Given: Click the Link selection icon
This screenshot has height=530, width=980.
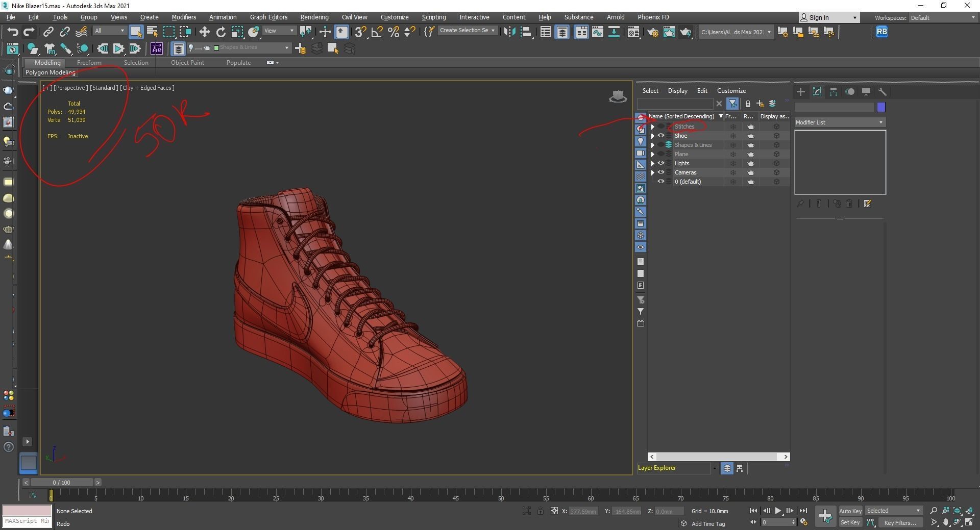Looking at the screenshot, I should [48, 32].
